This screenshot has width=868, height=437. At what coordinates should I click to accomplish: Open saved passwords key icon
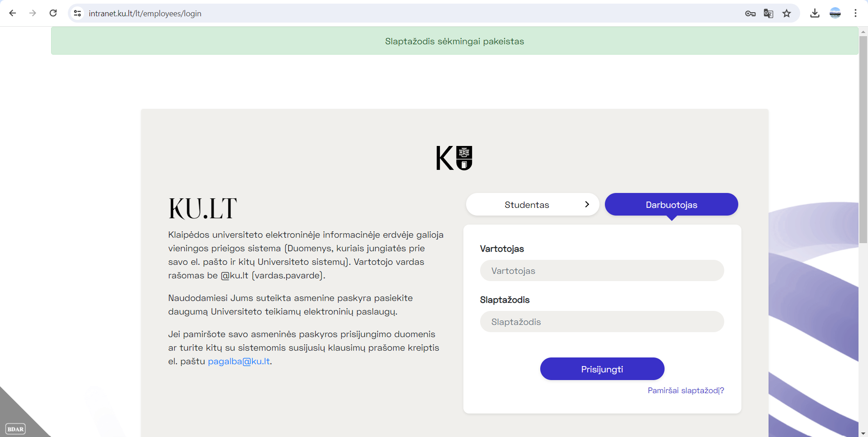pyautogui.click(x=750, y=14)
